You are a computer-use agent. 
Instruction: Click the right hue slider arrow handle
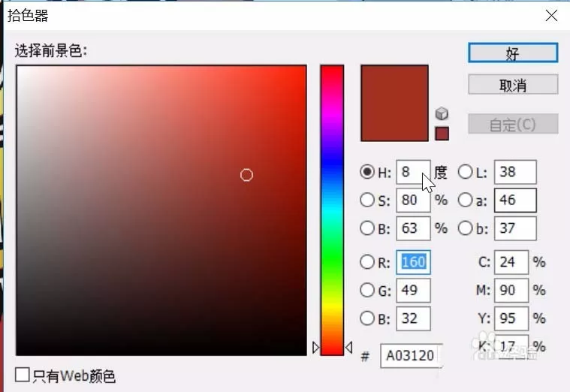(x=348, y=348)
